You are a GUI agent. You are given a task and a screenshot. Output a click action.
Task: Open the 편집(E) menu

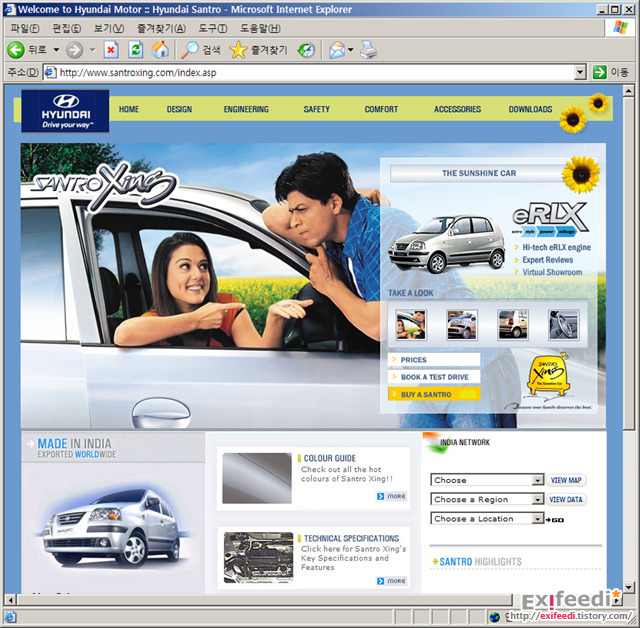(x=67, y=28)
